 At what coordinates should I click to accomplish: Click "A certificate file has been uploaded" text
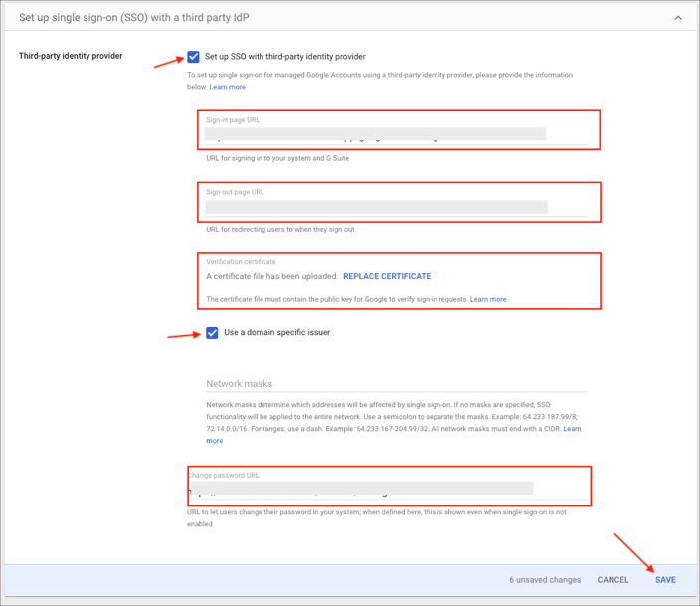[x=269, y=276]
